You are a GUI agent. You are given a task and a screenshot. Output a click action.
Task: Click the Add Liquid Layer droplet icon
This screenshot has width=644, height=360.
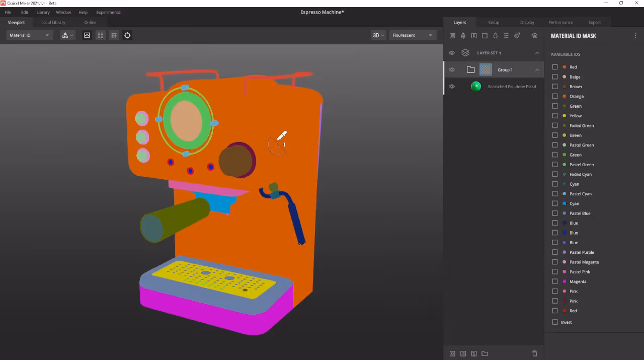pos(495,36)
